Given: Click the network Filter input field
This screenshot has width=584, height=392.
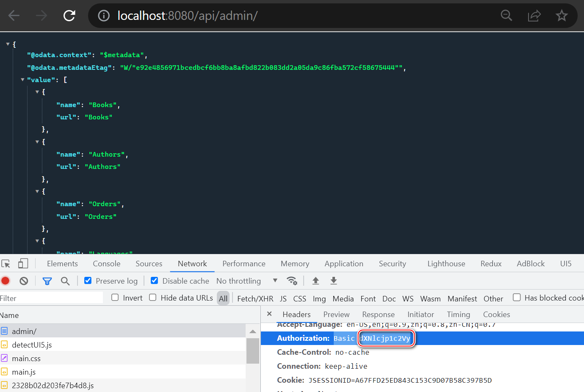Looking at the screenshot, I should click(x=51, y=298).
